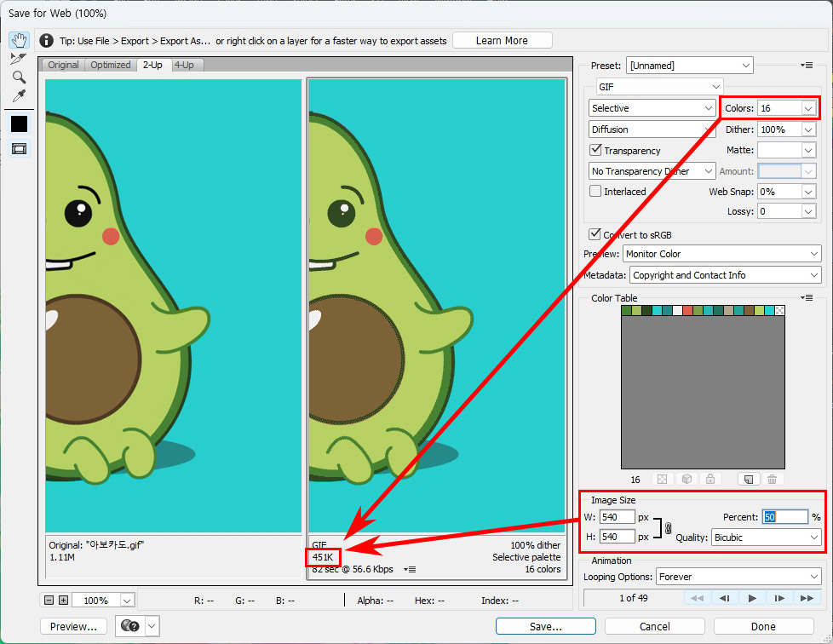Image resolution: width=833 pixels, height=644 pixels.
Task: Click the Done button
Action: tap(763, 626)
